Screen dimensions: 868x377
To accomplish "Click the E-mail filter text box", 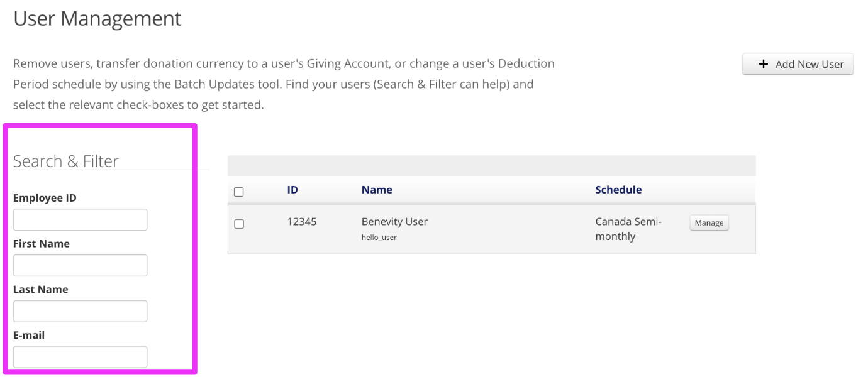I will pyautogui.click(x=81, y=357).
